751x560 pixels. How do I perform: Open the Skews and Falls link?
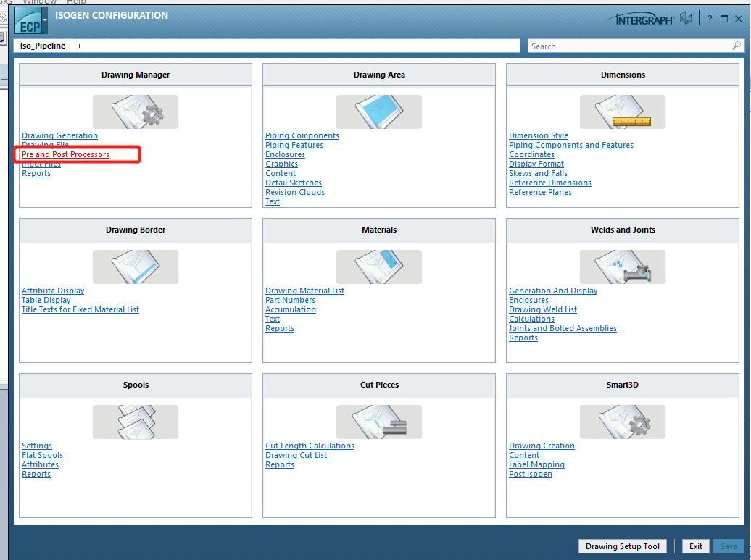[x=539, y=173]
